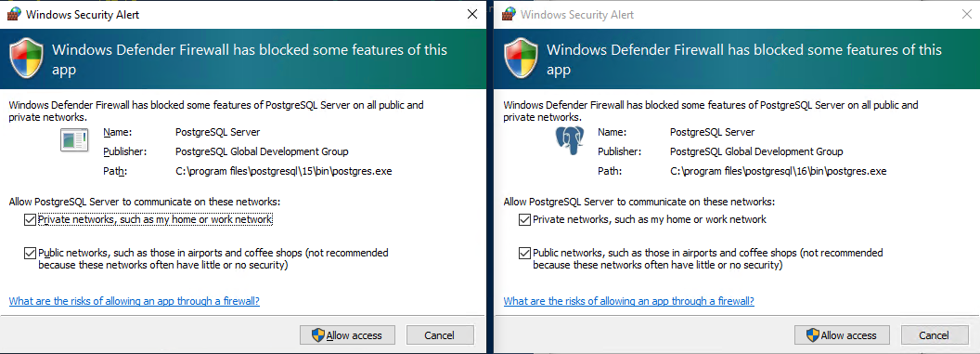The image size is (980, 354).
Task: Click 'Allow PostgreSQL Server to communicate' text, right dialog
Action: (638, 202)
